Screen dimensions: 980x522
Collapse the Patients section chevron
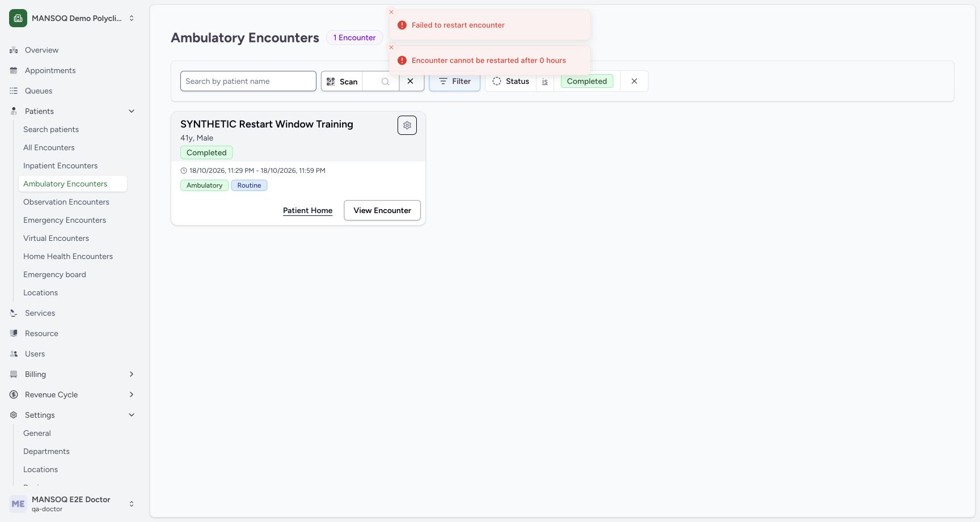[132, 111]
